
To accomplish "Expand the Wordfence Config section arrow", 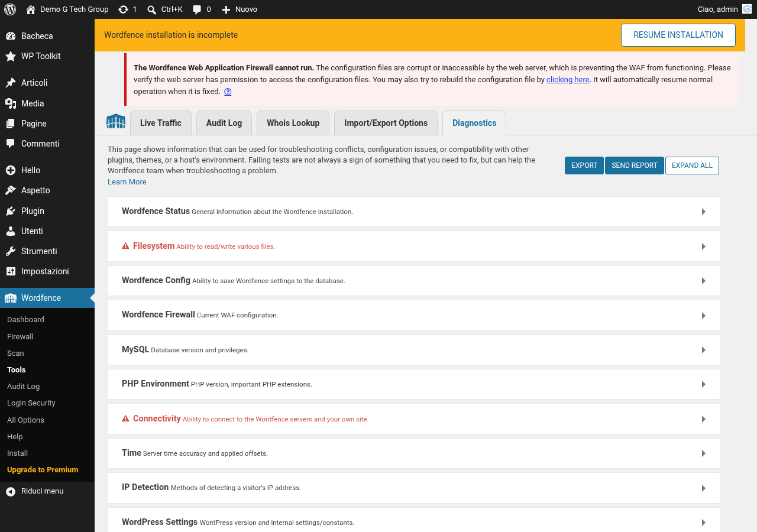I will 703,281.
